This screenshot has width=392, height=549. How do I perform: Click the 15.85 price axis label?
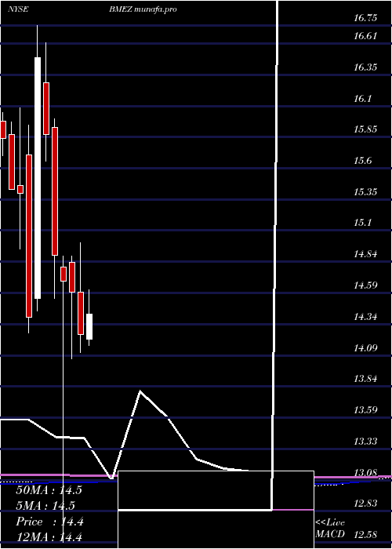click(x=365, y=129)
